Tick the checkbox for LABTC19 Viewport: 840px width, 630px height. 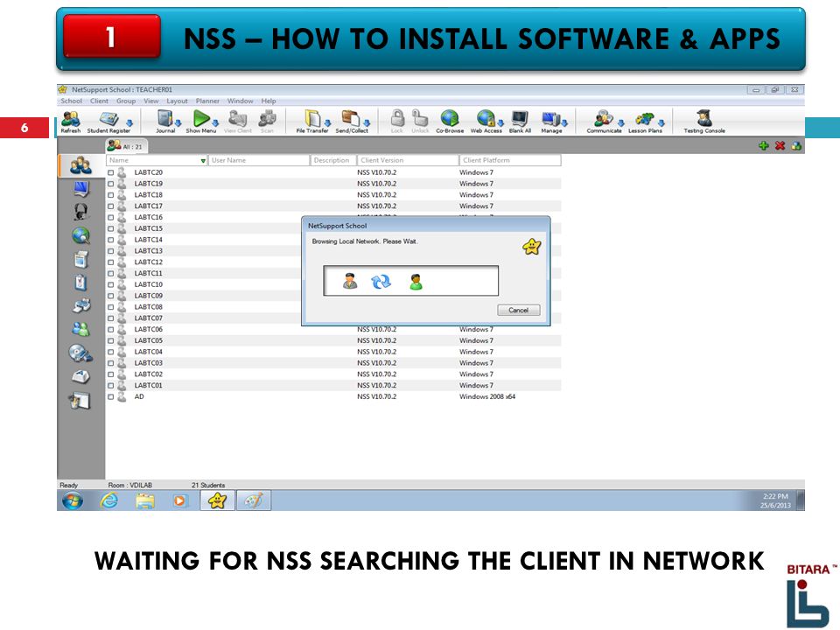[110, 184]
